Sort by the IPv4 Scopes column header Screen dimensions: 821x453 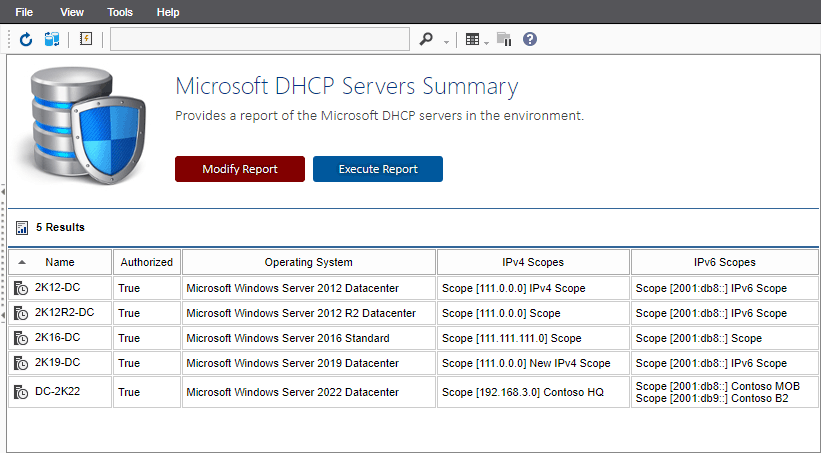tap(533, 262)
